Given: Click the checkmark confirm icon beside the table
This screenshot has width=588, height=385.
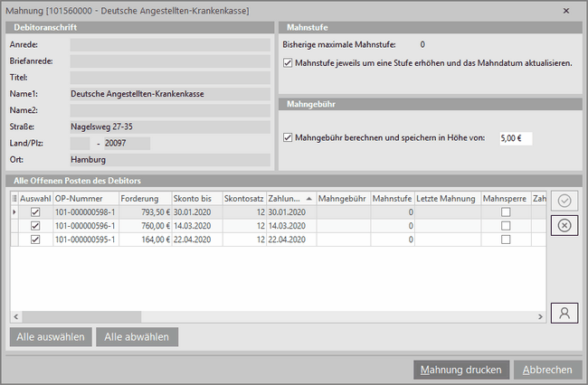Looking at the screenshot, I should [x=564, y=202].
